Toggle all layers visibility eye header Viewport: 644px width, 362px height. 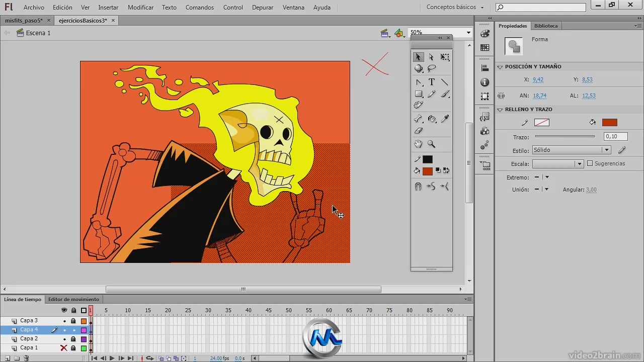pyautogui.click(x=64, y=310)
